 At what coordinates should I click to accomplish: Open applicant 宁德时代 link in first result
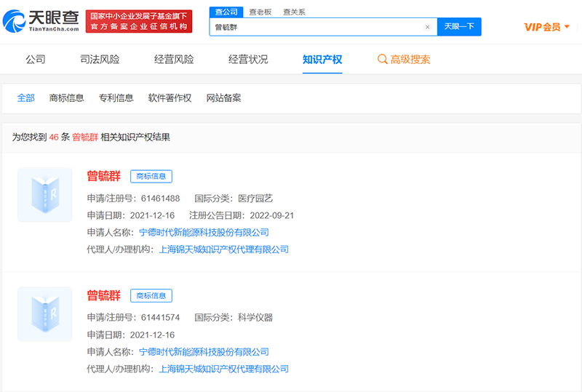(x=204, y=233)
